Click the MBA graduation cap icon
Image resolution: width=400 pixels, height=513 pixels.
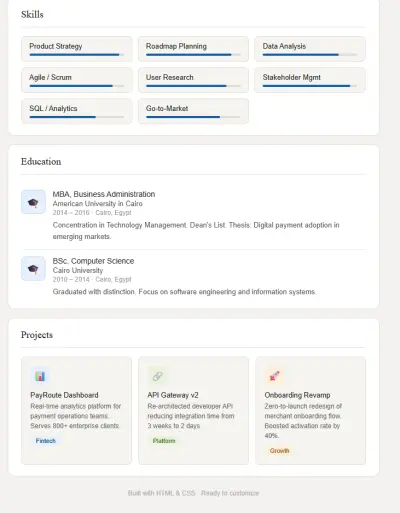pos(33,202)
